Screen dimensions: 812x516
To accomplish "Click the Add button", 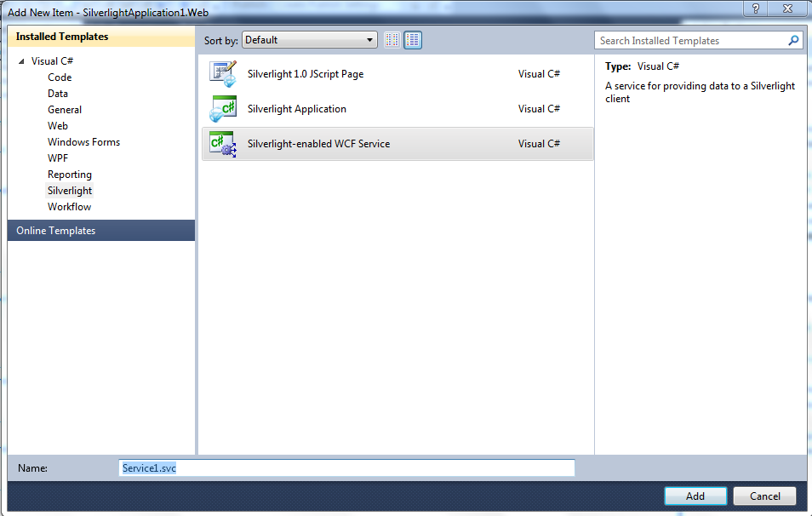I will point(695,496).
